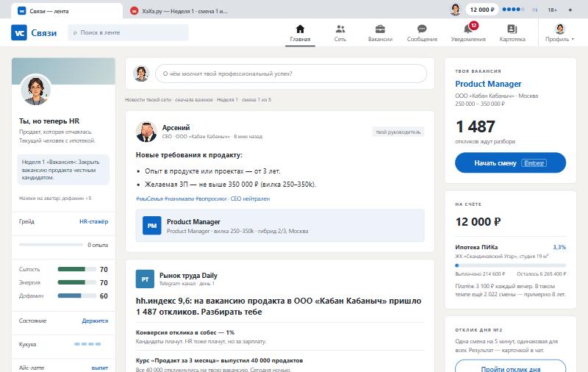Click the 12 000 ₽ balance pill
Image resolution: width=588 pixels, height=372 pixels.
pos(482,10)
